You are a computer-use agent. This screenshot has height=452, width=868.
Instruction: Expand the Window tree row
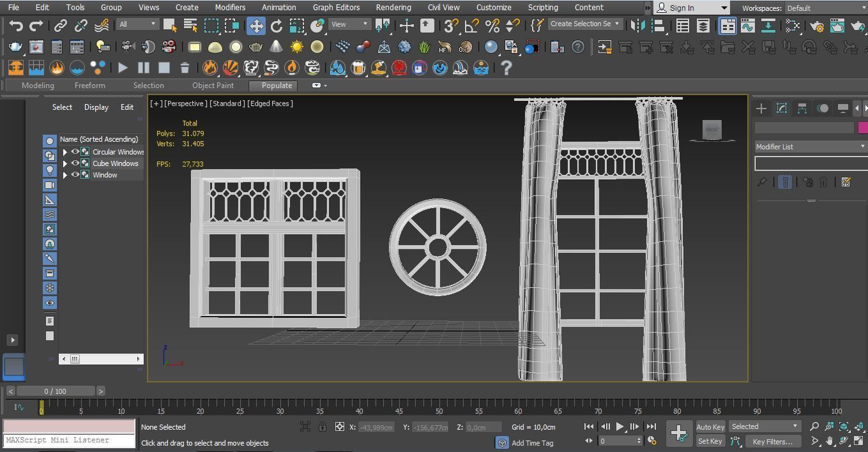pos(65,175)
